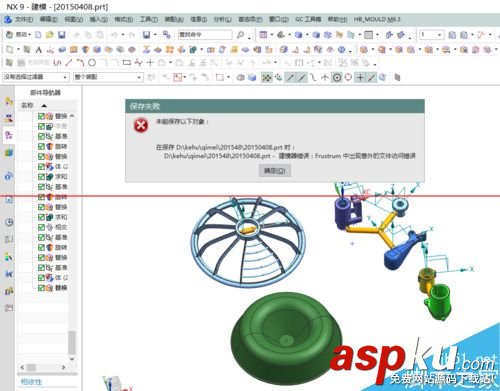Image resolution: width=500 pixels, height=391 pixels.
Task: Click the 部件导航器 panel title
Action: point(45,92)
